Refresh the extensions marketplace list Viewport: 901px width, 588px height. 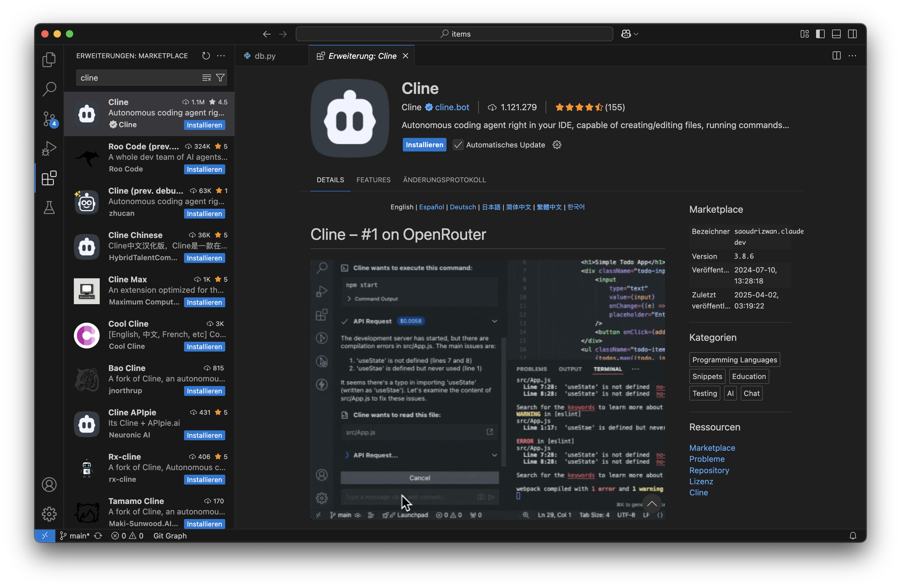point(206,56)
